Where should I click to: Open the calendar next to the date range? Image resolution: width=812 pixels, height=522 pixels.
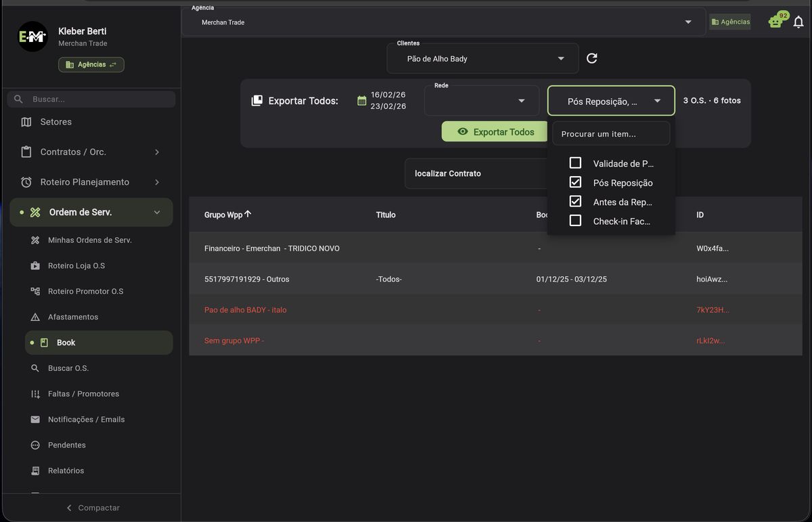(362, 99)
